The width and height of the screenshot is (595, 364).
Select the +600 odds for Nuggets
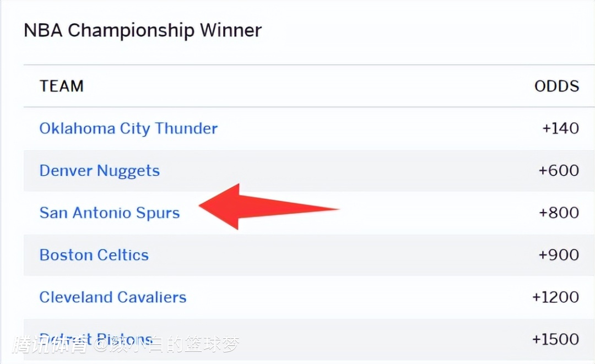[558, 171]
